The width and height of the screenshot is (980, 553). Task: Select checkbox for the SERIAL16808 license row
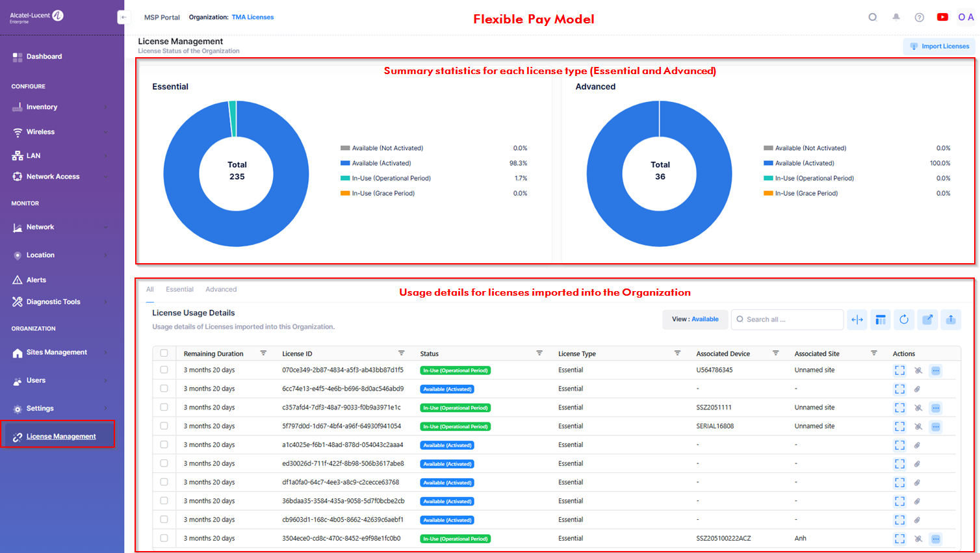pyautogui.click(x=164, y=426)
